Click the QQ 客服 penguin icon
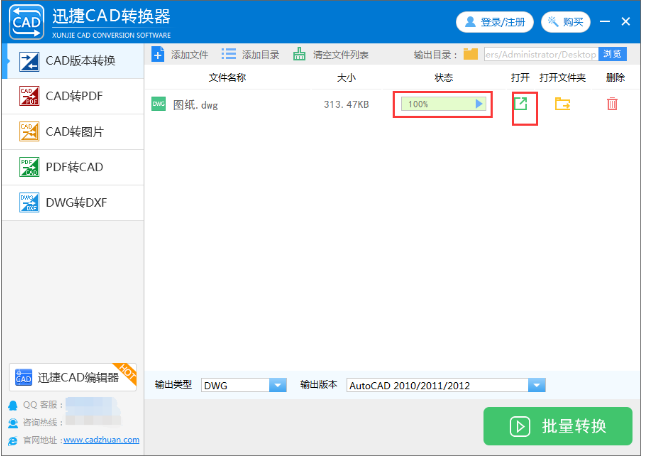This screenshot has width=647, height=458. pyautogui.click(x=13, y=405)
